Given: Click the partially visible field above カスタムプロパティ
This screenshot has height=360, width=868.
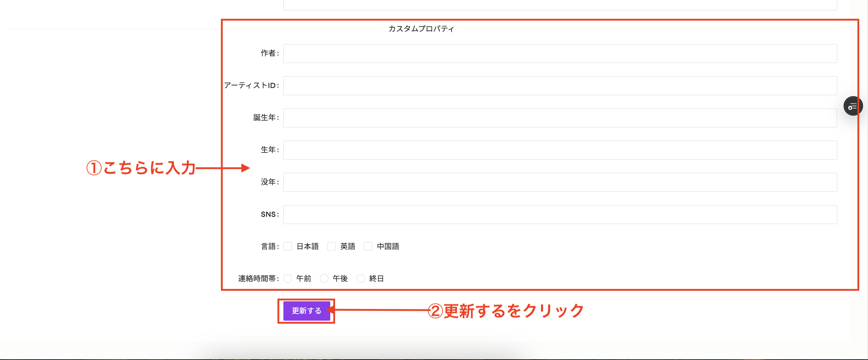Looking at the screenshot, I should tap(560, 5).
